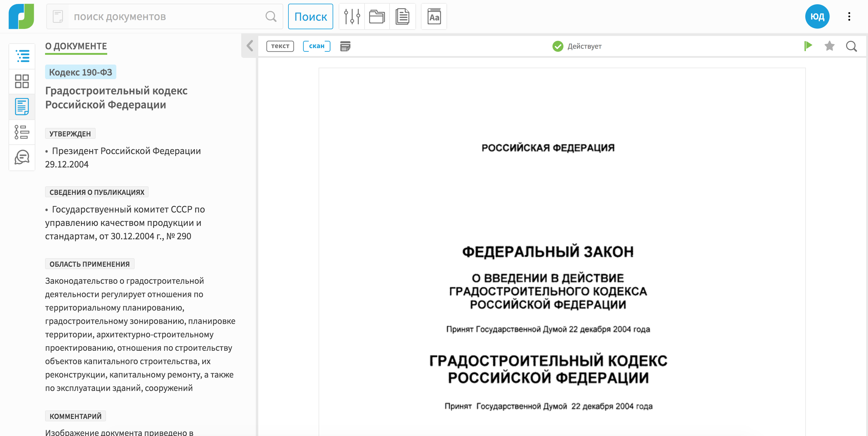Image resolution: width=868 pixels, height=436 pixels.
Task: Click the magnifier icon in search box
Action: tap(271, 16)
